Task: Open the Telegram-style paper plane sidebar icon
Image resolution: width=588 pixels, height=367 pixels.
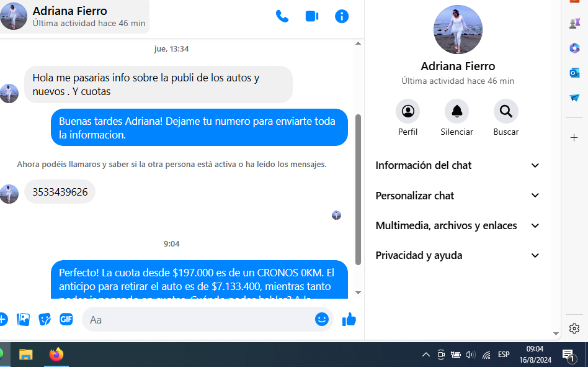Action: point(574,97)
